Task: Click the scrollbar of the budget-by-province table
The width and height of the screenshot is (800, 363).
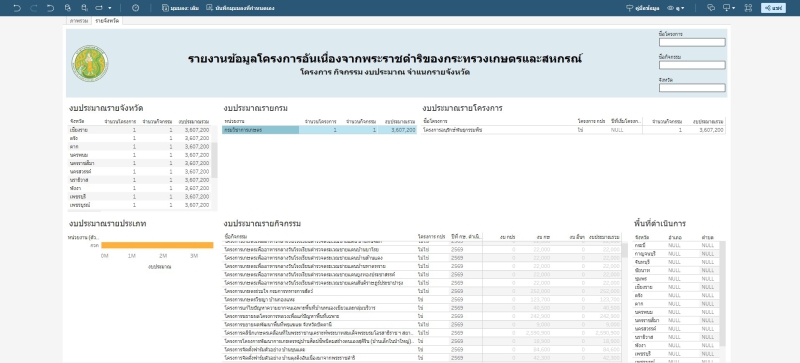Action: coord(214,160)
